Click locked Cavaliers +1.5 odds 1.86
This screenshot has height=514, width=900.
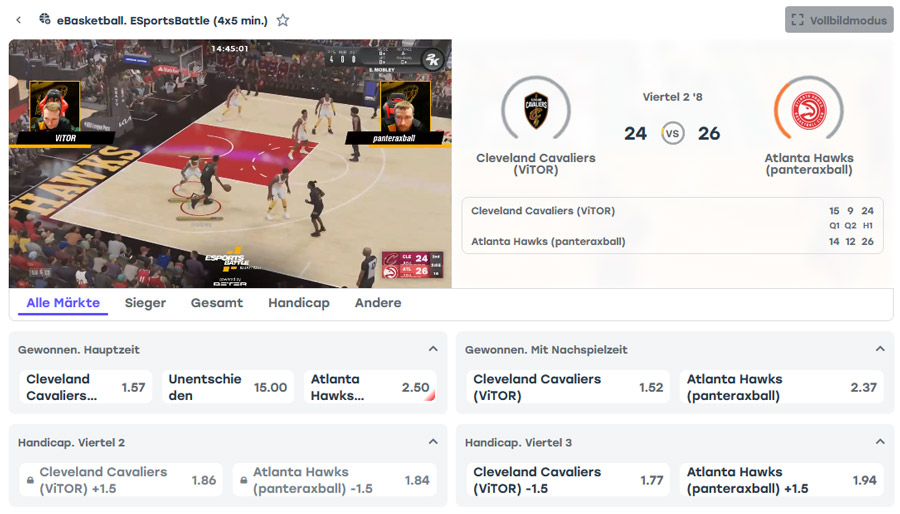121,480
